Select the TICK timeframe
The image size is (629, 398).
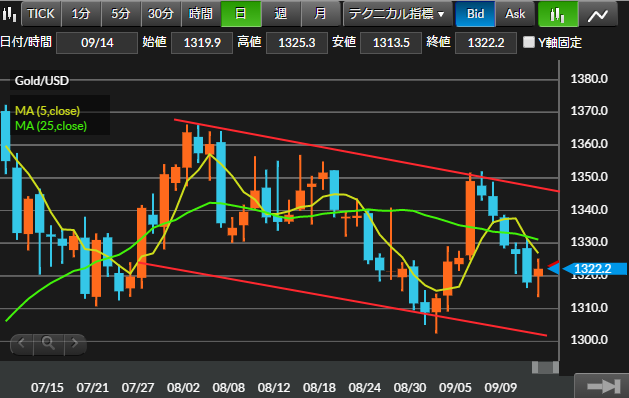[41, 14]
